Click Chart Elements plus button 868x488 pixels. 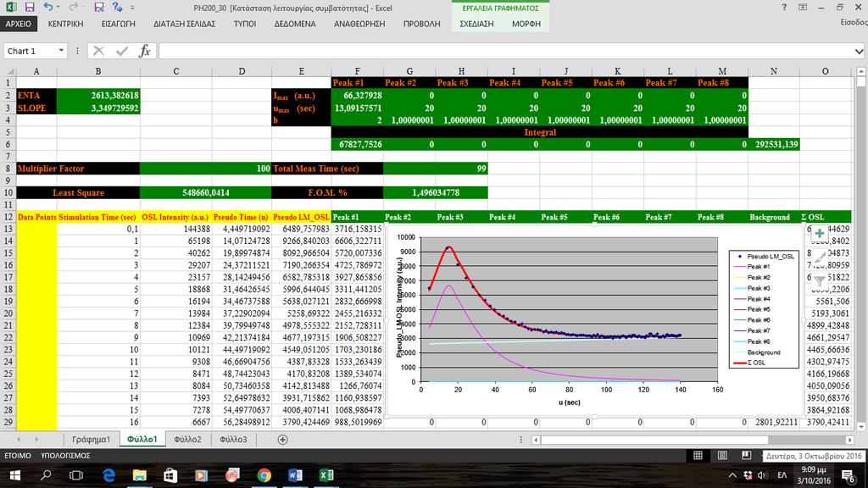[820, 234]
